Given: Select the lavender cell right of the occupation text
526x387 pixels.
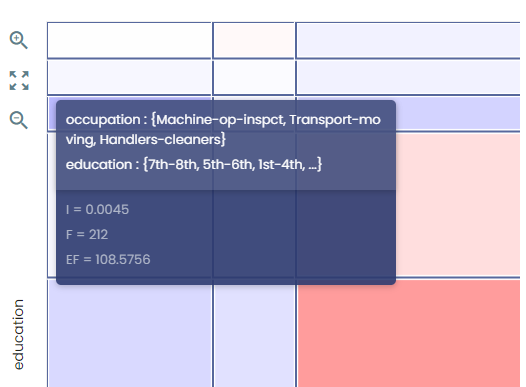Looking at the screenshot, I should (458, 114).
